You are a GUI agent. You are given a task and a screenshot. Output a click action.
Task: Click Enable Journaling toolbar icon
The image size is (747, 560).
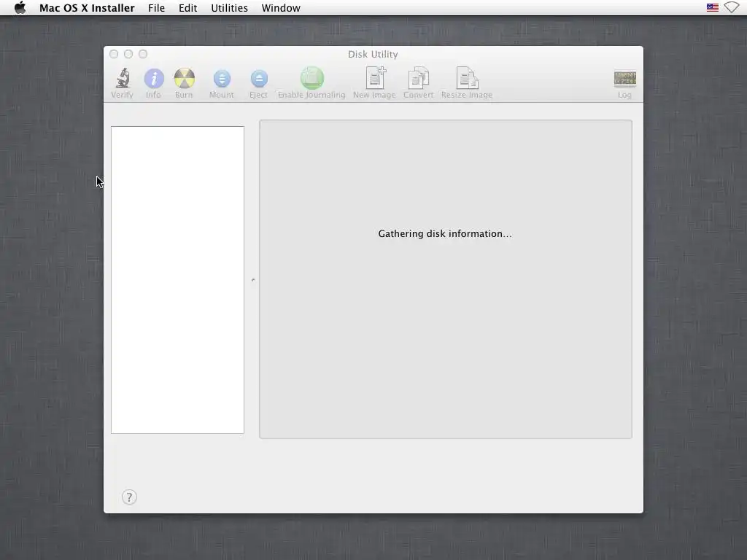pyautogui.click(x=312, y=78)
